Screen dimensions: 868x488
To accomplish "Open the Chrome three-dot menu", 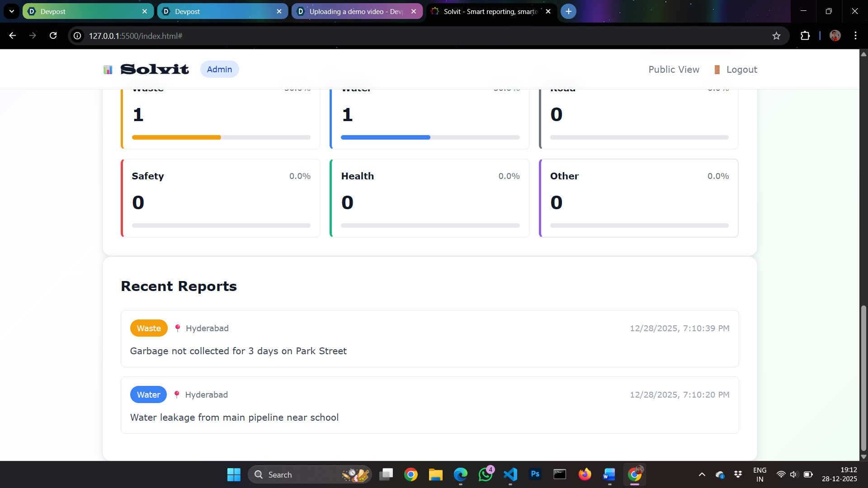I will (x=855, y=36).
